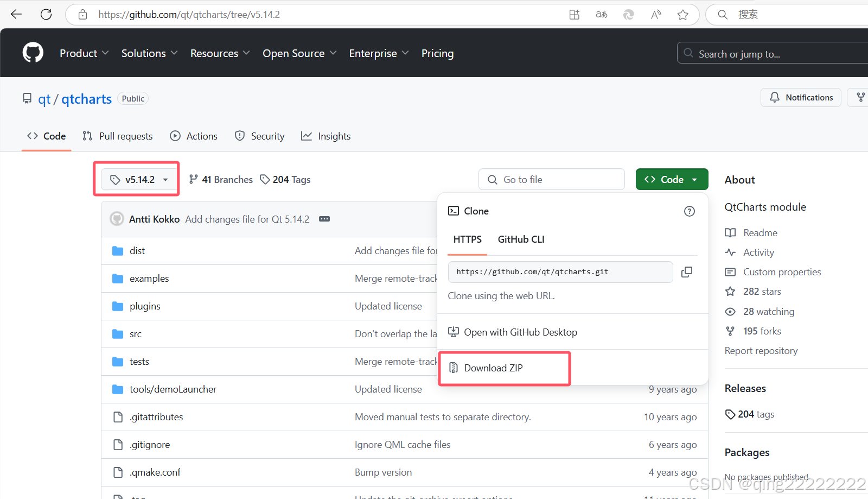The height and width of the screenshot is (499, 868).
Task: Open the .gitattributes file
Action: (x=156, y=417)
